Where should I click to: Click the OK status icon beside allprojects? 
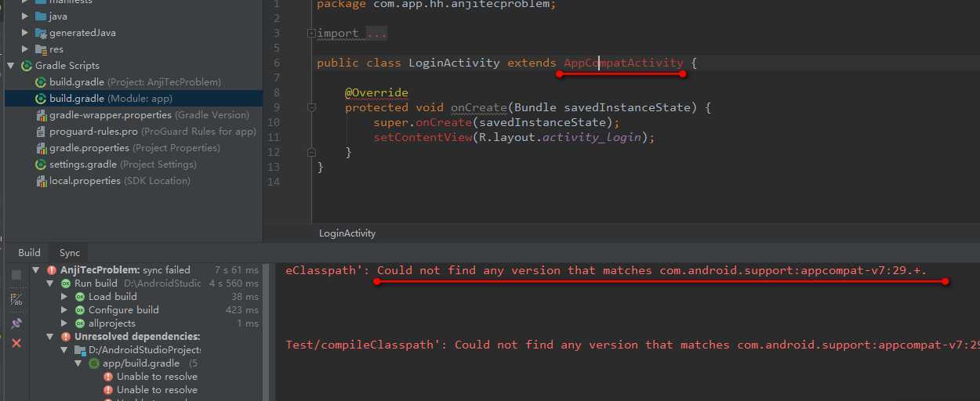(x=80, y=323)
